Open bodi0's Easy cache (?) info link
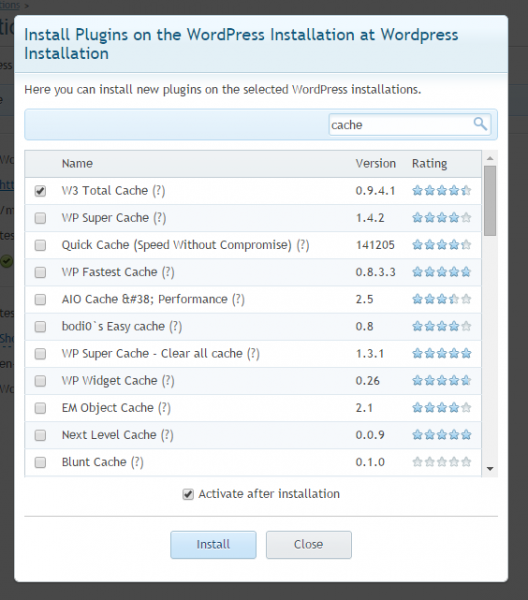This screenshot has width=528, height=600. 176,326
